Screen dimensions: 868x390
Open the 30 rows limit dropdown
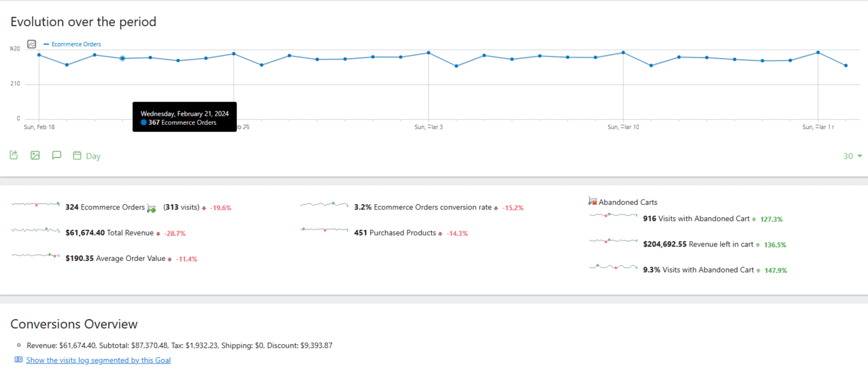[852, 156]
